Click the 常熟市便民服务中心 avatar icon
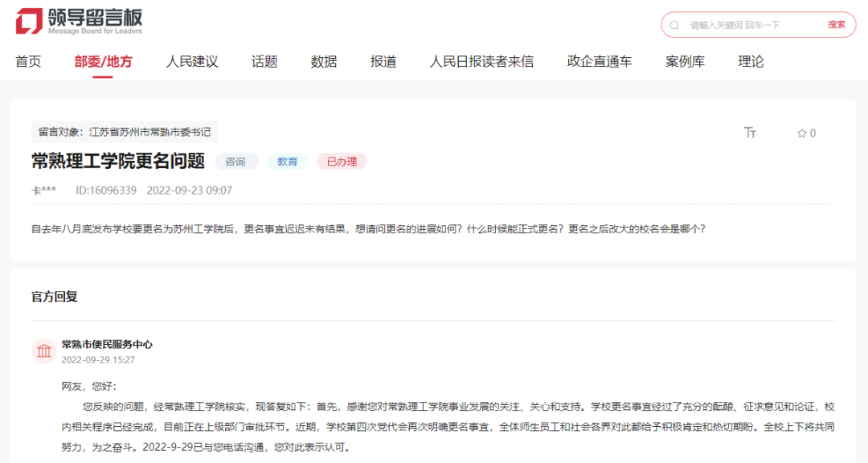Viewport: 868px width, 463px height. point(44,350)
